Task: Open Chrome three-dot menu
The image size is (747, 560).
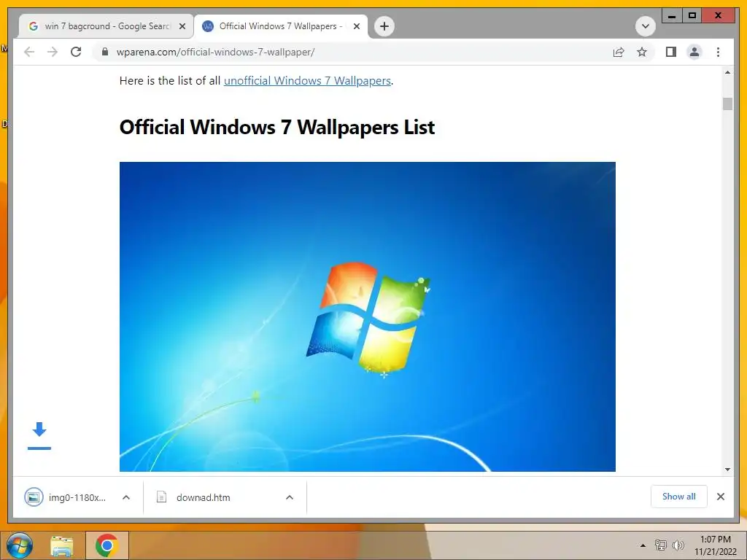Action: pyautogui.click(x=718, y=52)
